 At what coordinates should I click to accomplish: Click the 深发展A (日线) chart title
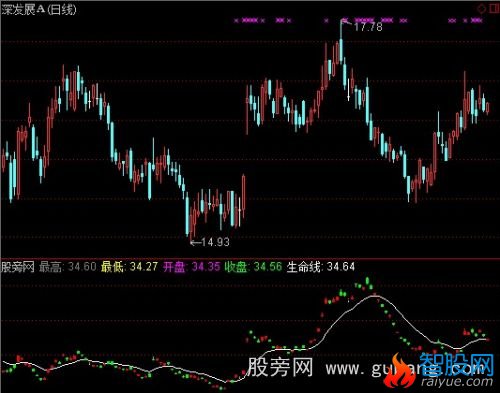click(x=39, y=9)
